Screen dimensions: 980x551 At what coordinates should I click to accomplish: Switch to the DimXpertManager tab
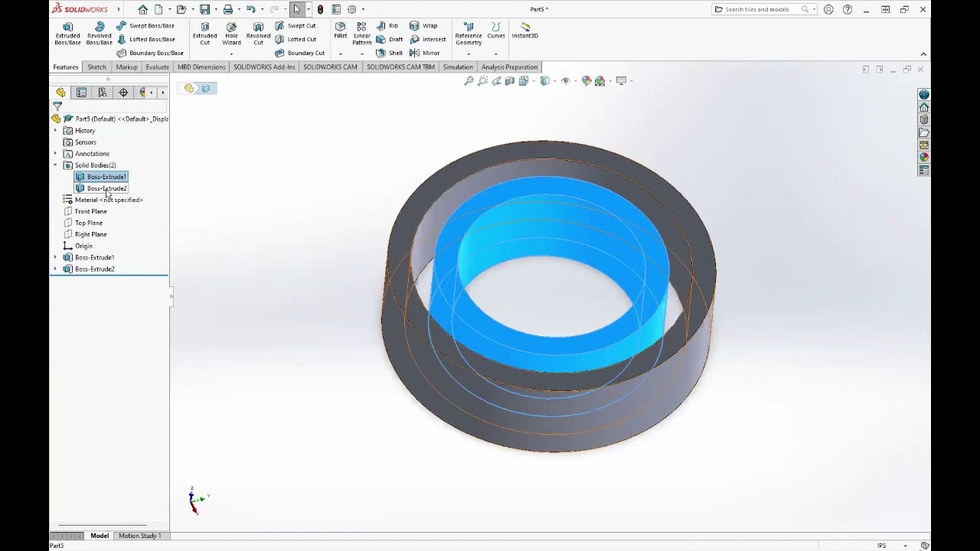[123, 93]
